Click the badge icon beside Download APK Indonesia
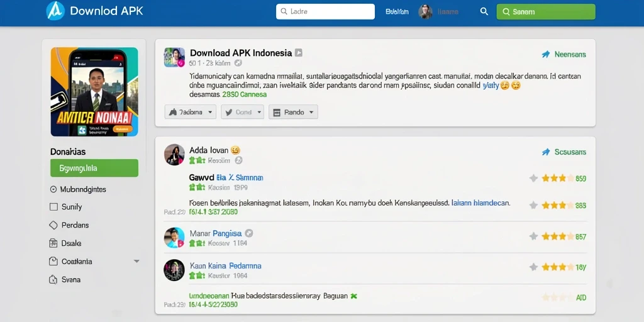This screenshot has width=644, height=322. pos(299,53)
